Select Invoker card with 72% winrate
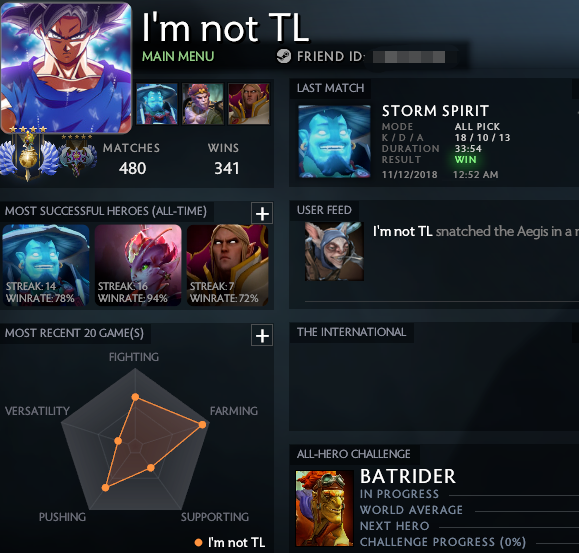Screen dimensions: 579x553 [x=228, y=265]
